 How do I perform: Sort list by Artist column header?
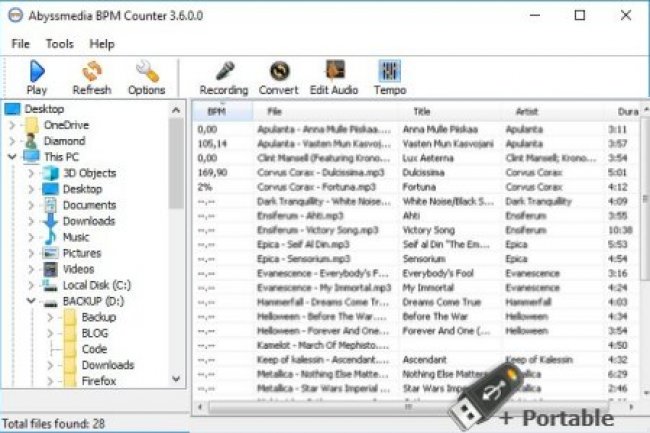click(x=527, y=111)
